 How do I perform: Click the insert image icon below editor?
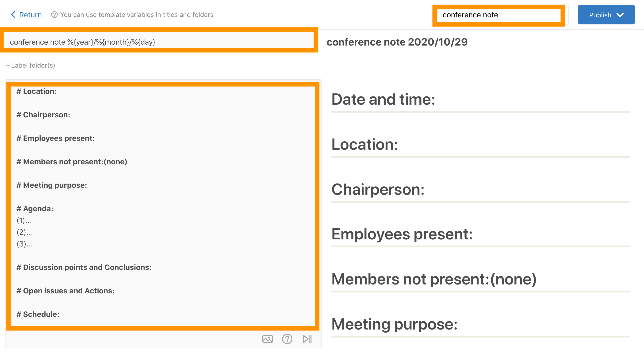coord(267,339)
